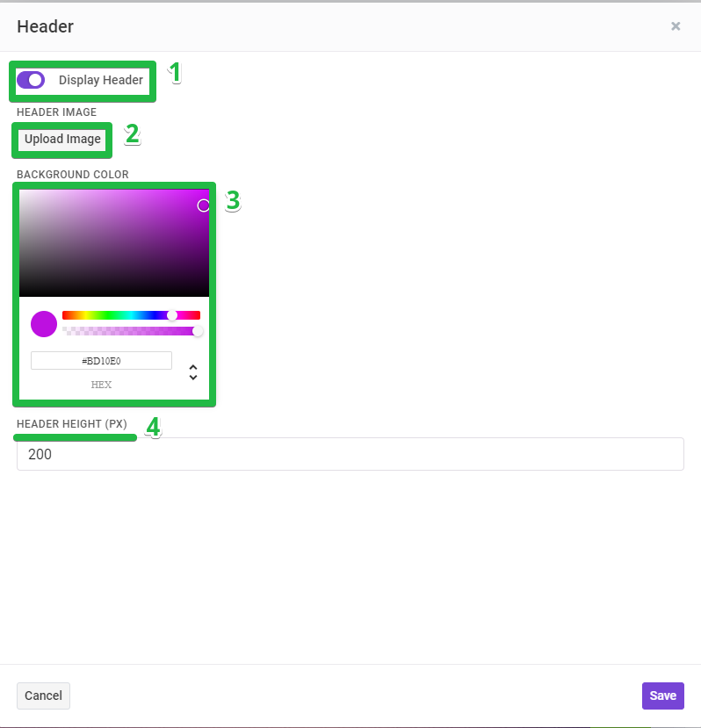Viewport: 701px width, 728px height.
Task: Click the Upload Image button
Action: pyautogui.click(x=62, y=140)
